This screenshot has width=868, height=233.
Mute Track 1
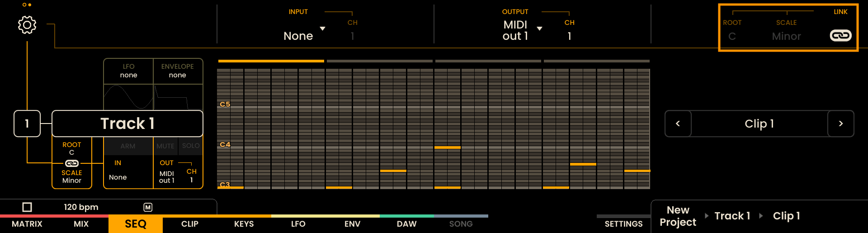pos(165,146)
